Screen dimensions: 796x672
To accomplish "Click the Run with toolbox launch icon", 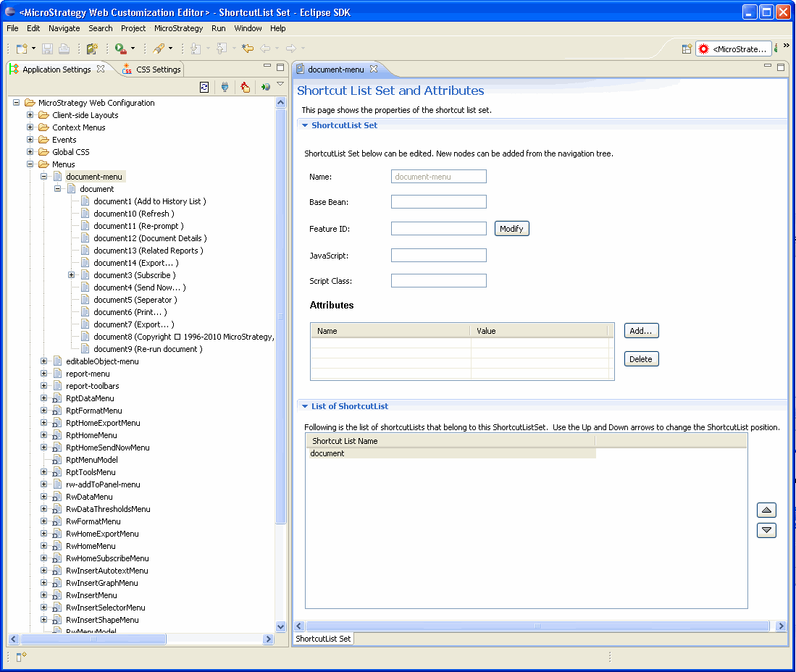I will 120,49.
